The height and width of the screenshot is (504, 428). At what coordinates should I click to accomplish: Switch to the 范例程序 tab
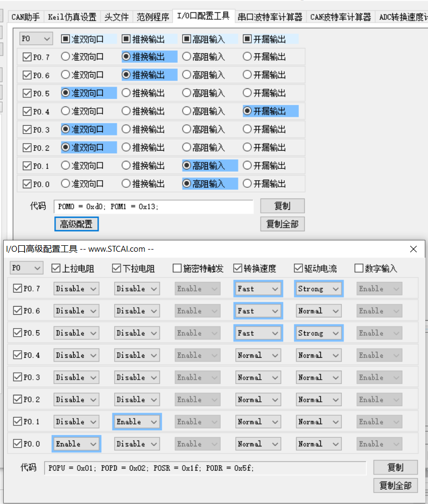click(x=153, y=17)
